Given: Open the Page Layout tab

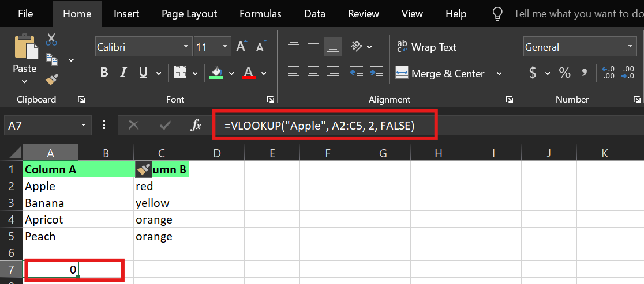Looking at the screenshot, I should [189, 14].
